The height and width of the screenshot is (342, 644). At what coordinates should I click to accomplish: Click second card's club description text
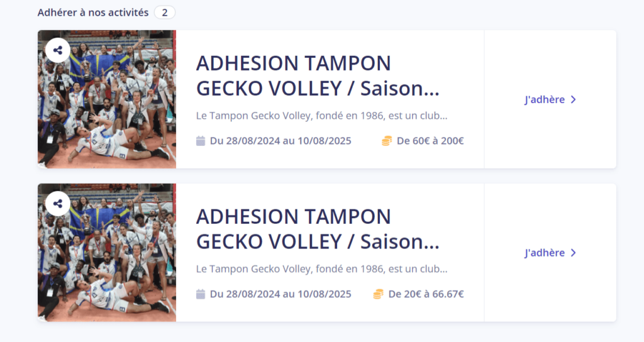pos(321,269)
